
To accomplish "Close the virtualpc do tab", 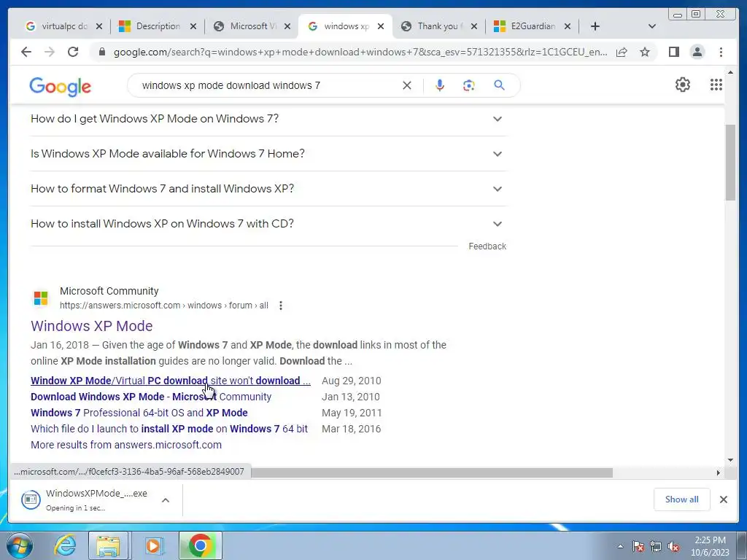I will click(x=99, y=26).
